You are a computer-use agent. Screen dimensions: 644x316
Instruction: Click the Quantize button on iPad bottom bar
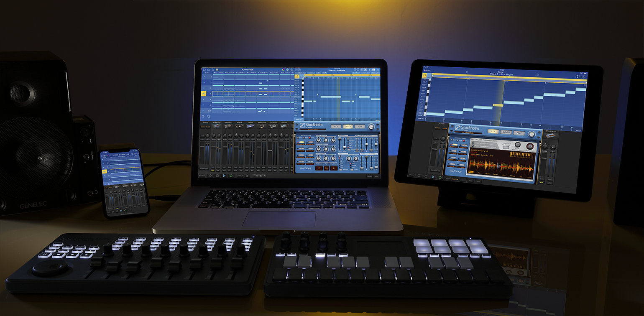pos(455,179)
